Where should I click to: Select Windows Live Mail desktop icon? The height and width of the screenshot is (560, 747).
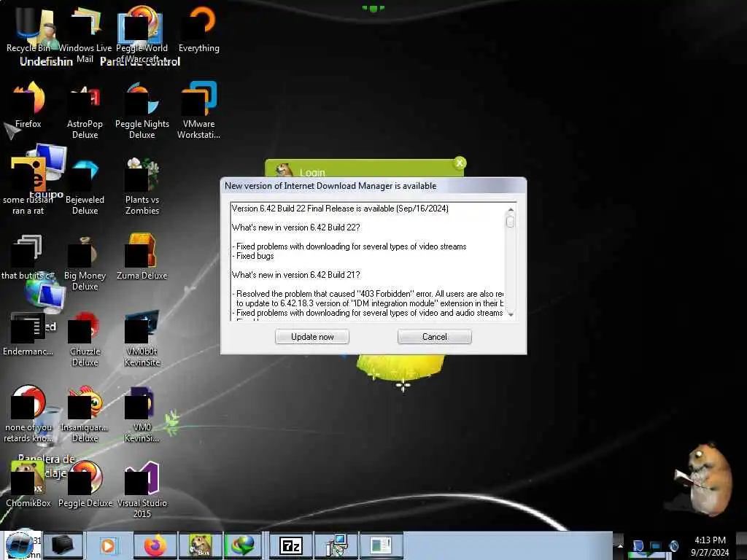point(85,34)
